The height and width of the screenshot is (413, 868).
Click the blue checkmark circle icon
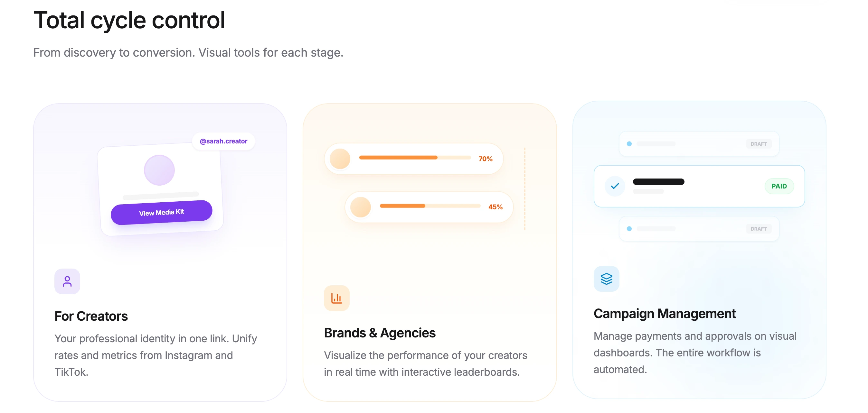coord(615,186)
